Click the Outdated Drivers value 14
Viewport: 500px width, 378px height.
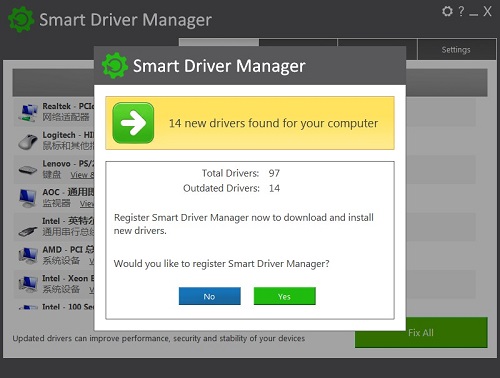point(274,188)
